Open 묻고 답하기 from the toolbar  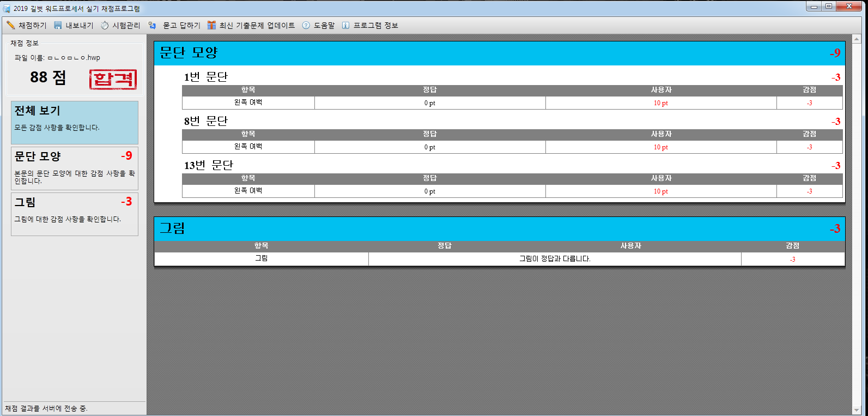pos(174,25)
